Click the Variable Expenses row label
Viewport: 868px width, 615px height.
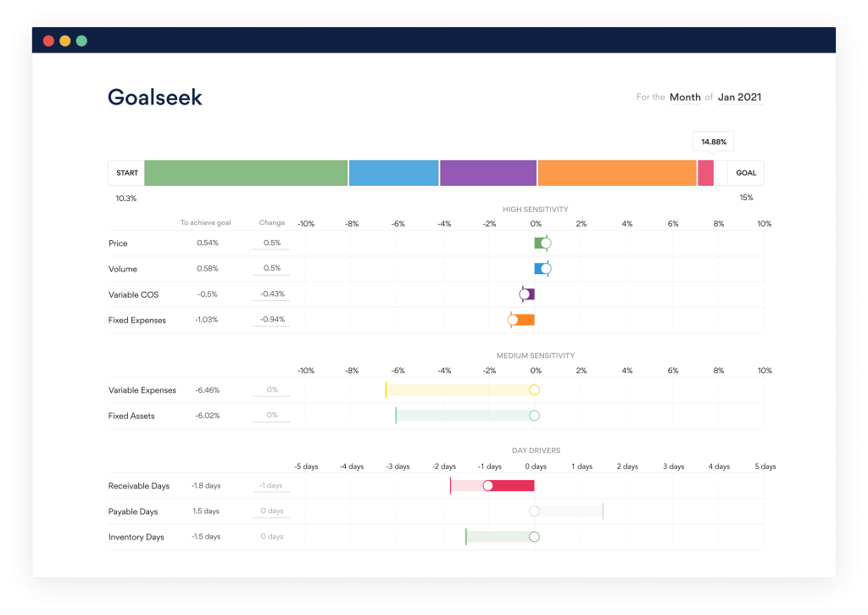point(142,390)
